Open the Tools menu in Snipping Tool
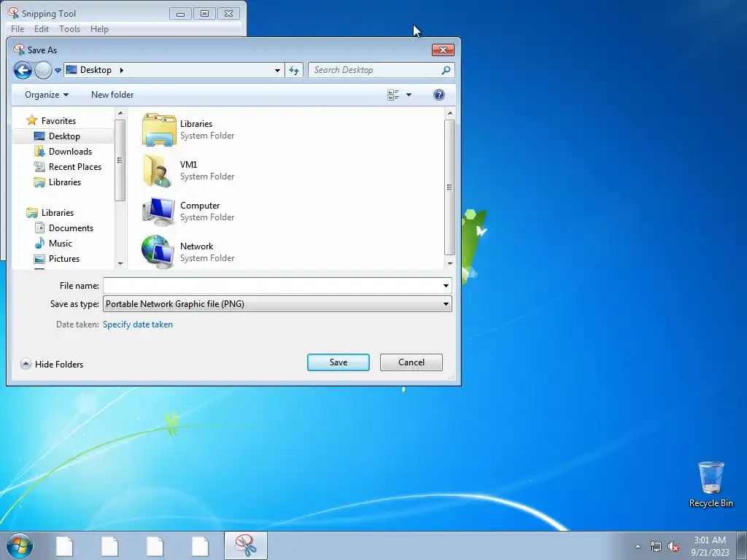This screenshot has height=560, width=747. (x=69, y=29)
